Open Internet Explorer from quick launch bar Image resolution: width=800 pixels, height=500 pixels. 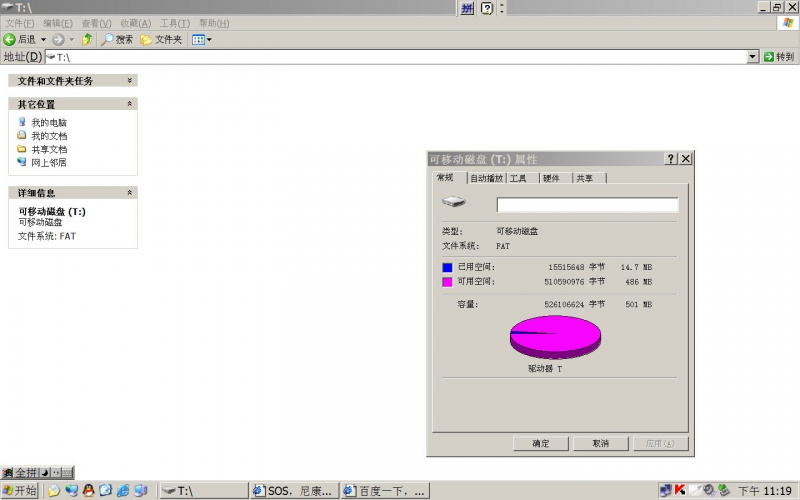pyautogui.click(x=123, y=490)
